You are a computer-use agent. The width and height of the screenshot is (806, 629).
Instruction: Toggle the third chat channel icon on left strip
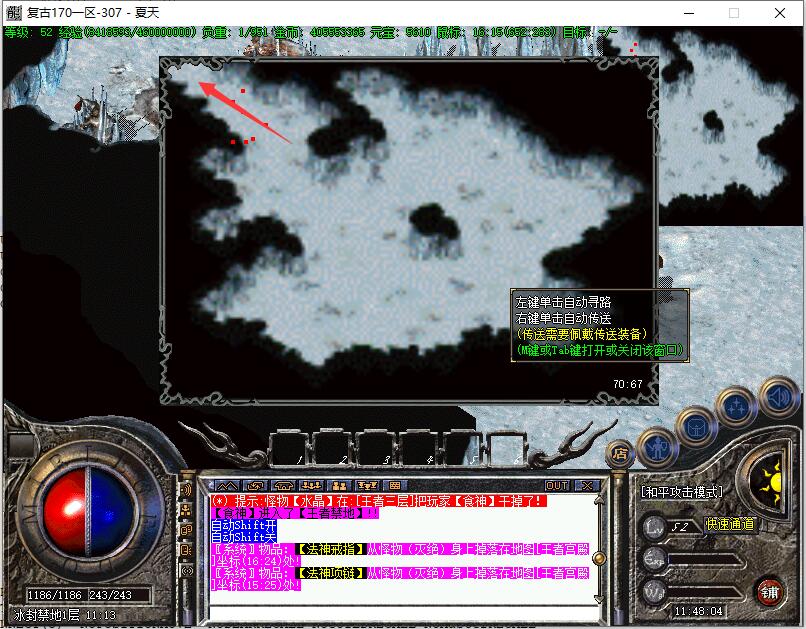[186, 530]
